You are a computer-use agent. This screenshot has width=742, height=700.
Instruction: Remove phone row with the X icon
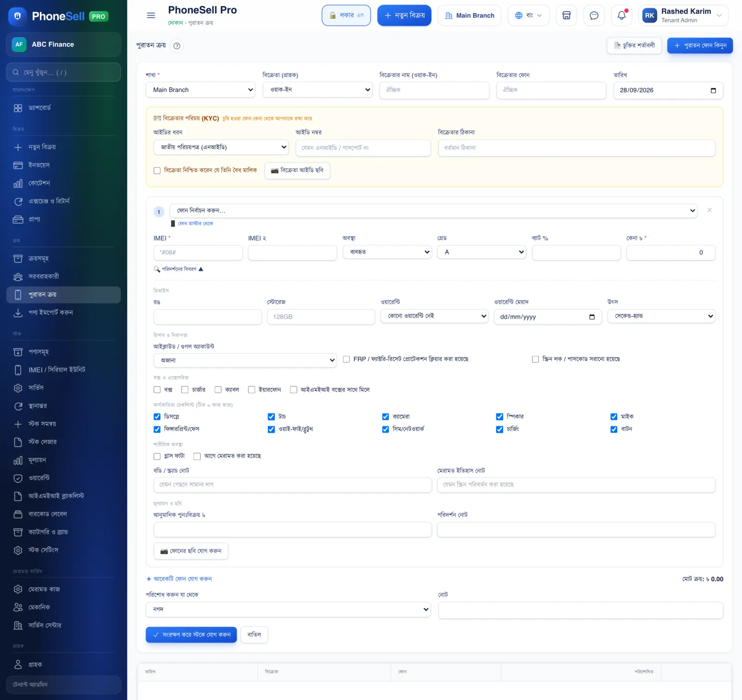pyautogui.click(x=709, y=210)
